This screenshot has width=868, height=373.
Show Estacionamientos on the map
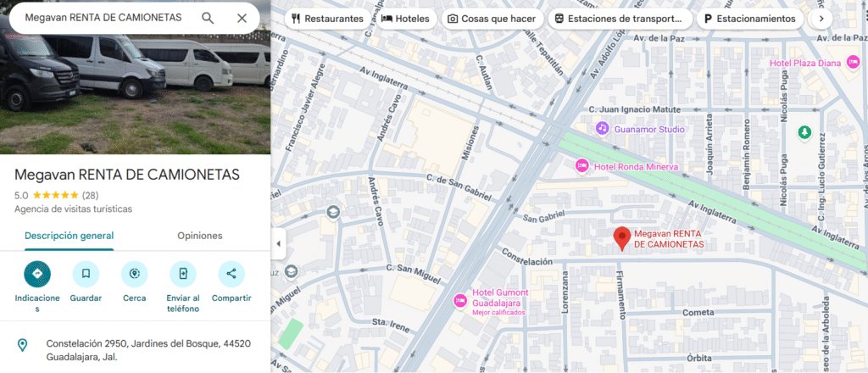coord(750,19)
